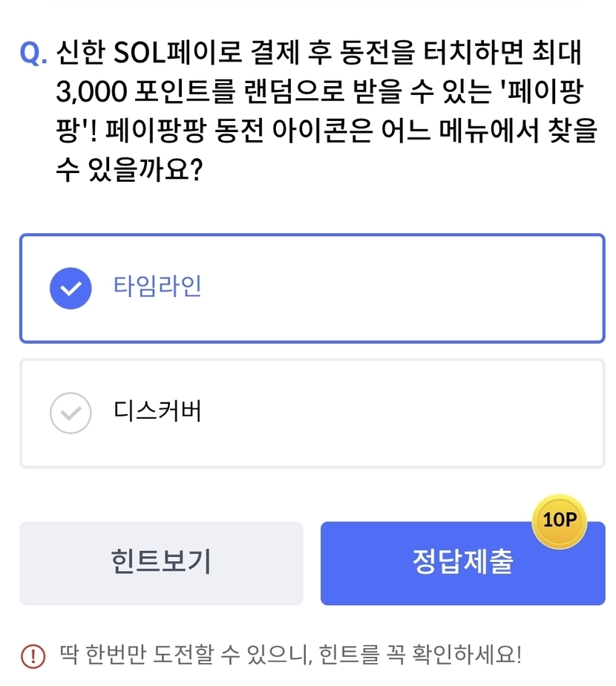The height and width of the screenshot is (686, 616).
Task: Open the hint with 힌트보기
Action: (161, 563)
